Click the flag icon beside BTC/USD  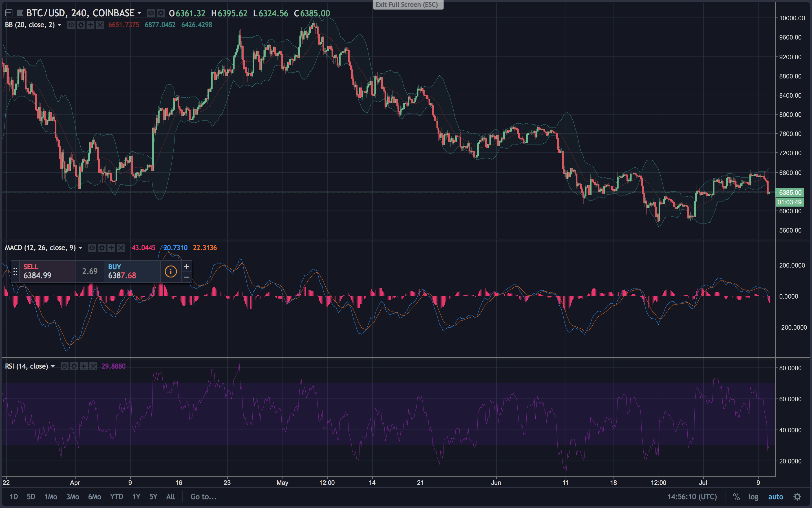pos(20,13)
